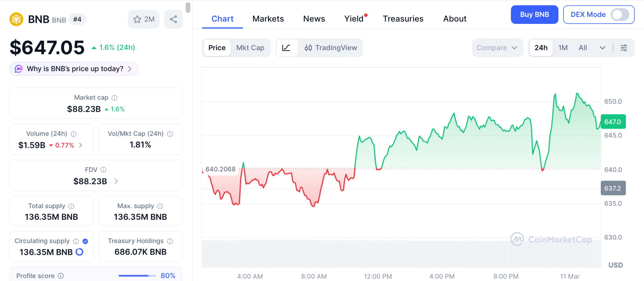Click the Buy BNB button
The width and height of the screenshot is (644, 281).
[534, 14]
